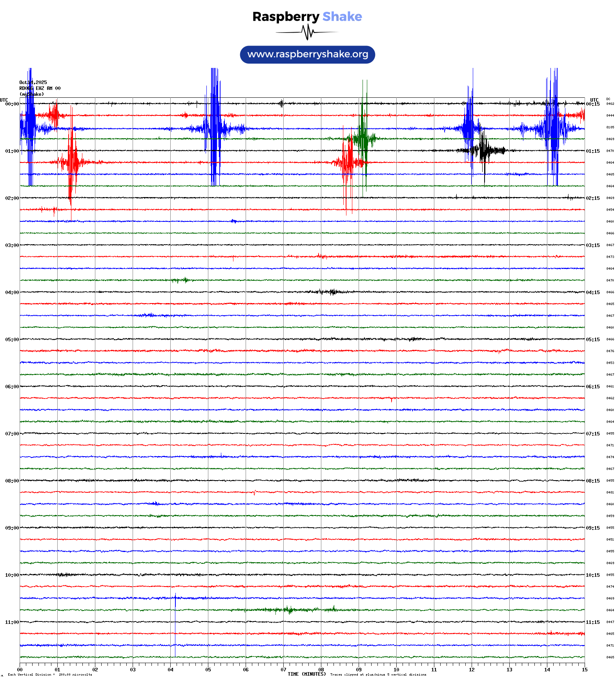Screen dimensions: 616x680
Task: Select the 06:15 row label on the right
Action: (x=592, y=387)
